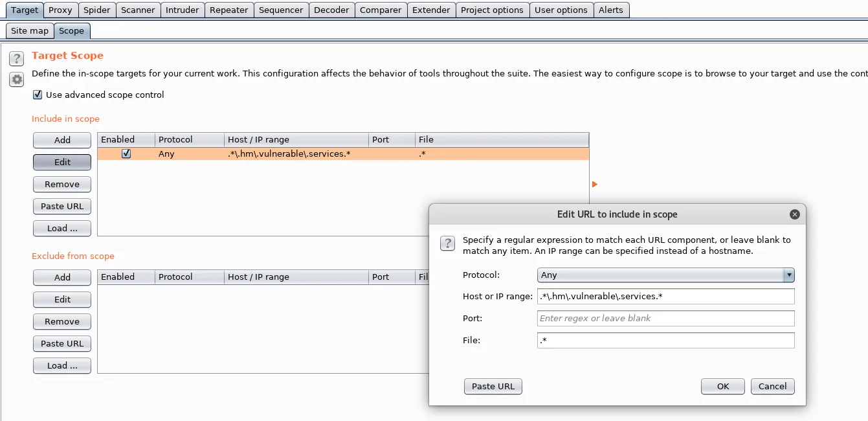Close the Edit URL dialog
This screenshot has height=421, width=868.
point(795,214)
